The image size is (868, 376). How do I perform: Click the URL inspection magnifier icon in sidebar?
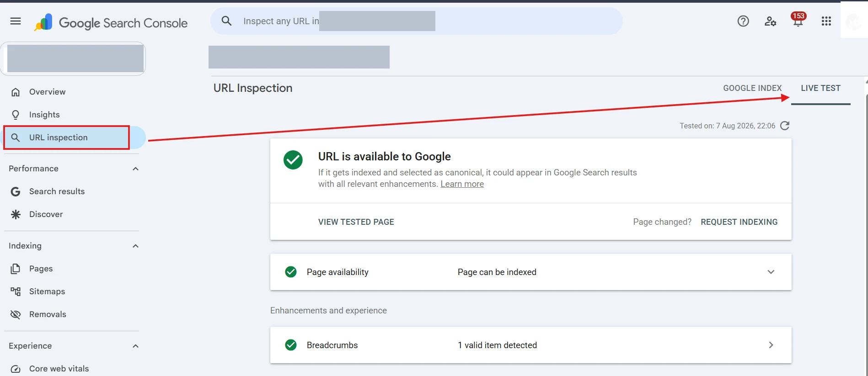point(16,138)
